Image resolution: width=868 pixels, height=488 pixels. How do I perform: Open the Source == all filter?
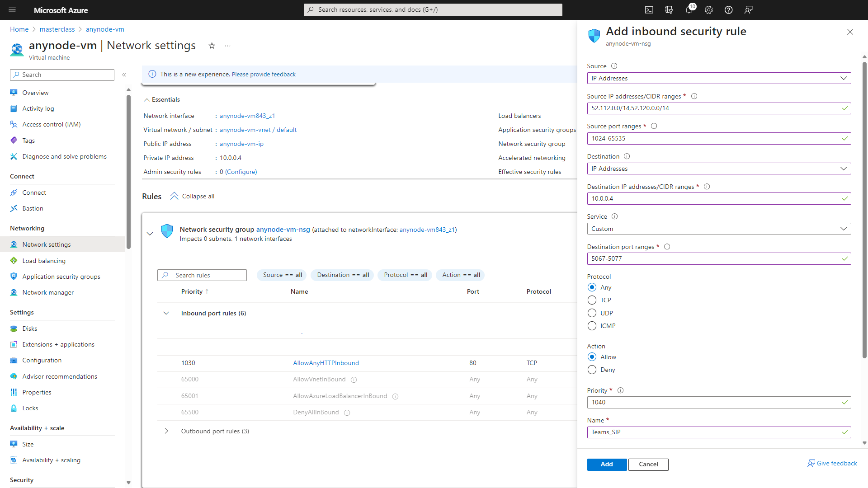pyautogui.click(x=282, y=275)
